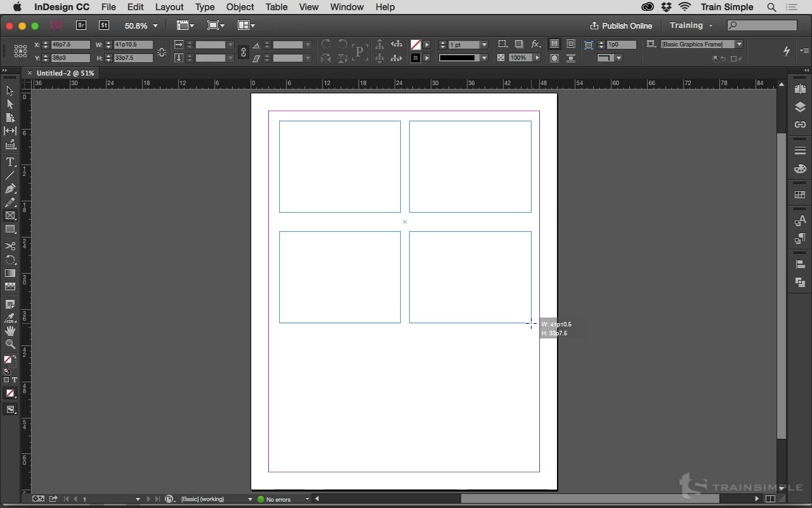Select the Zoom tool magnifier
812x508 pixels.
(10, 344)
